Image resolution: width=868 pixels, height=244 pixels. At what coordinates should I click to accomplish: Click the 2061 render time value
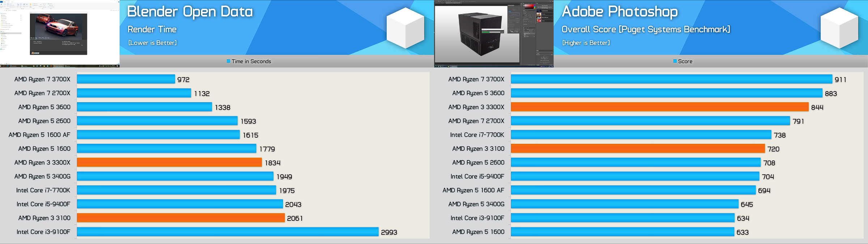pyautogui.click(x=295, y=218)
